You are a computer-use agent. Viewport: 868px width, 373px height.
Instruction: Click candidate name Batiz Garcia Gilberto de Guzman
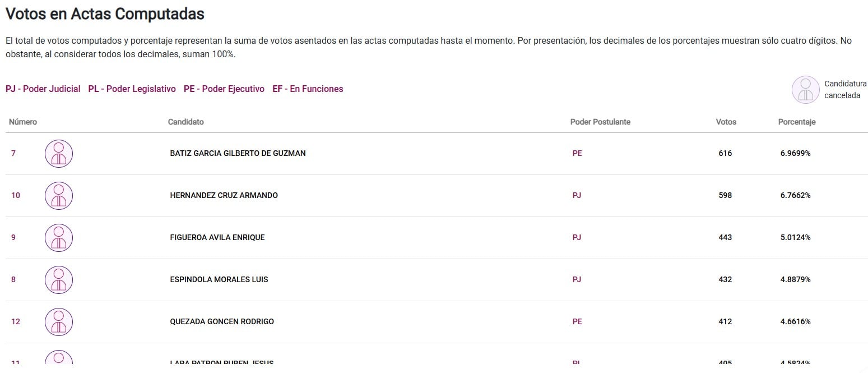click(238, 153)
